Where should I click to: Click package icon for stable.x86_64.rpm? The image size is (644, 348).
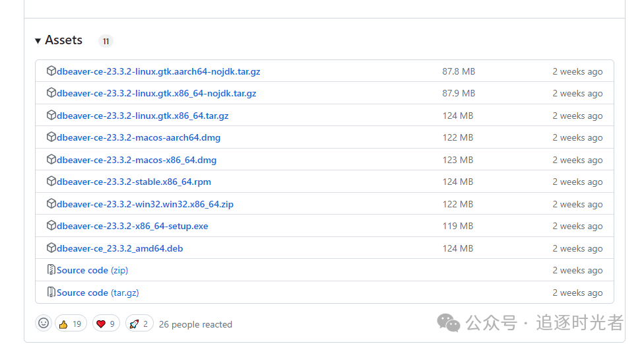tap(51, 181)
